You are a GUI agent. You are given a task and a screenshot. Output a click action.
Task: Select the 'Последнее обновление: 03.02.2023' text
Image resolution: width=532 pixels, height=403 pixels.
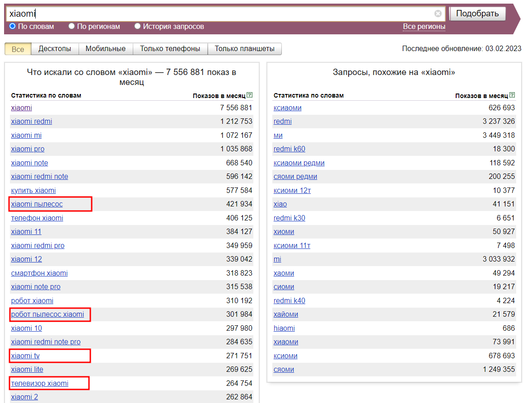point(462,48)
